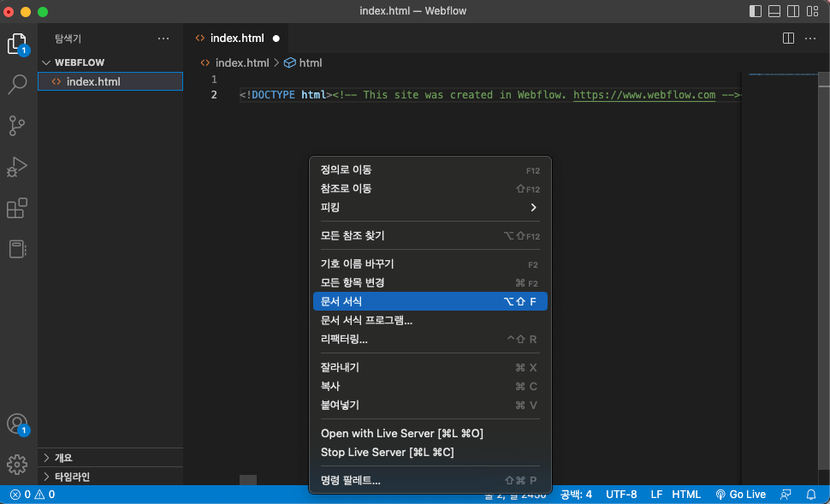
Task: Choose 기호 이름 바꾸기 menu item
Action: tap(430, 264)
